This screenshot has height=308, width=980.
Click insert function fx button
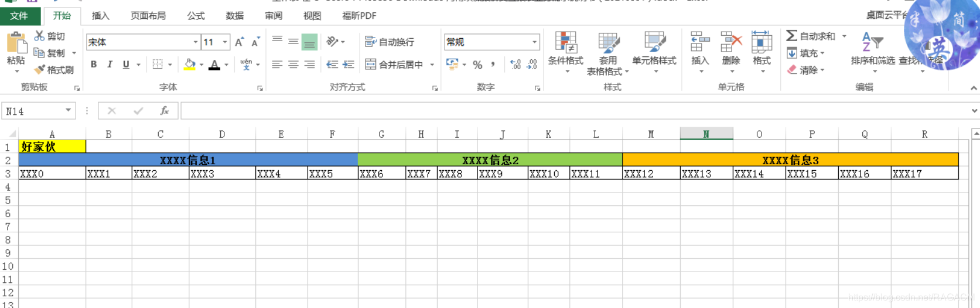pos(165,110)
